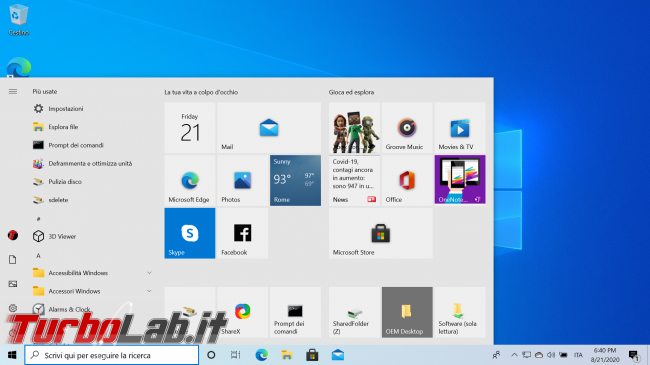Open Cortana from the taskbar

tap(211, 355)
